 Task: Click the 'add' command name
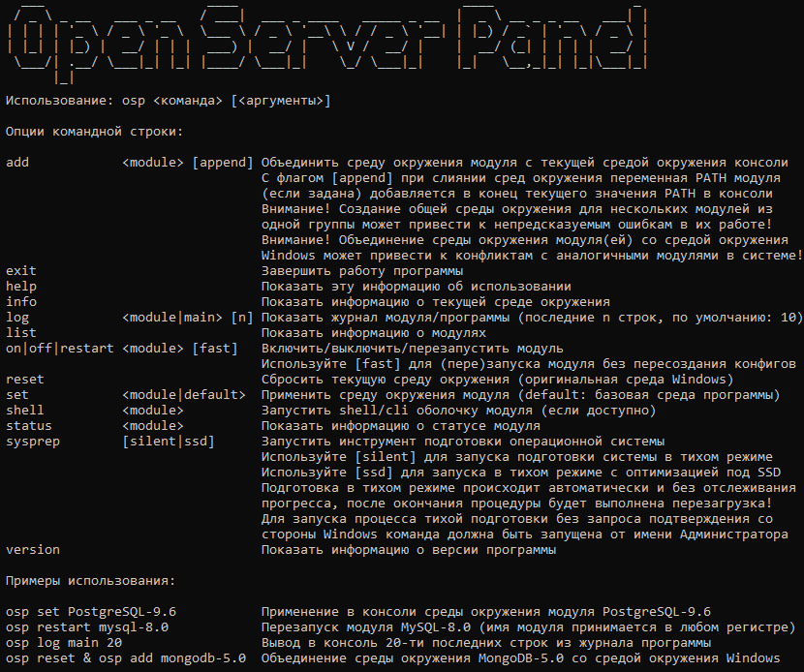click(17, 163)
